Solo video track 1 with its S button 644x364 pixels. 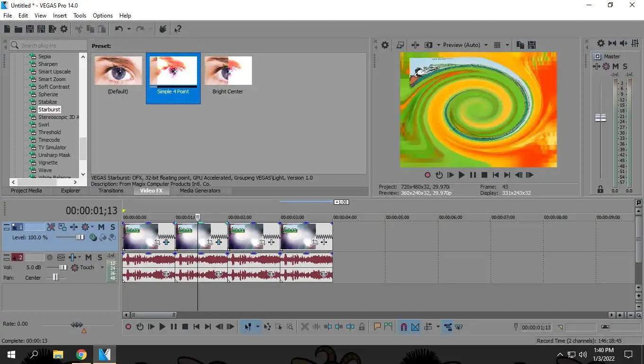[x=112, y=227]
